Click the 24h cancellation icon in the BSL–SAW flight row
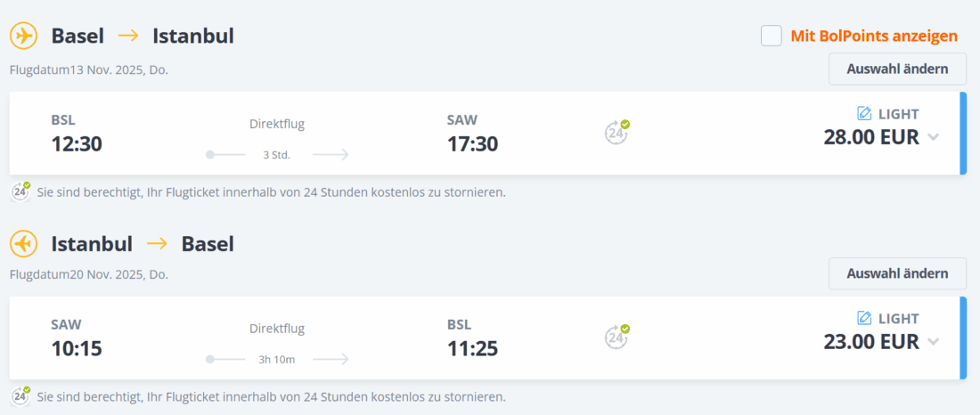This screenshot has height=415, width=980. (617, 132)
